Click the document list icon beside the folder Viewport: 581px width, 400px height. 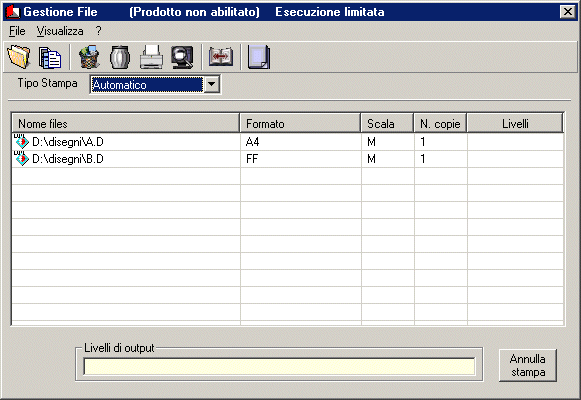click(x=50, y=57)
